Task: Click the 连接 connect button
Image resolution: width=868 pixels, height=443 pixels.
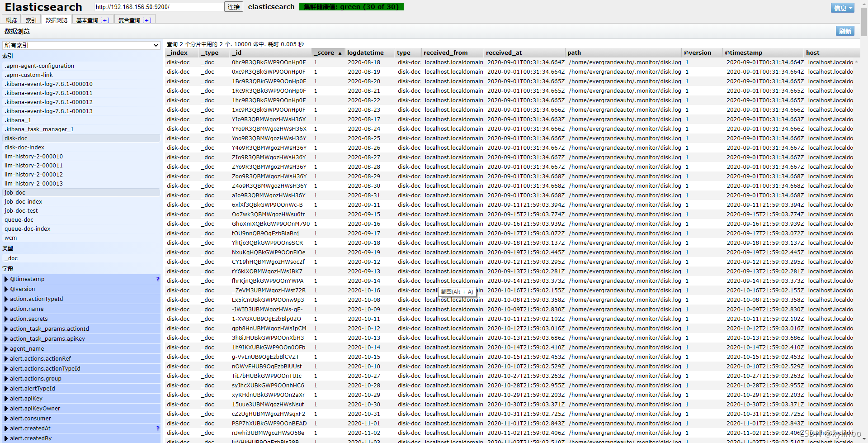Action: click(234, 7)
